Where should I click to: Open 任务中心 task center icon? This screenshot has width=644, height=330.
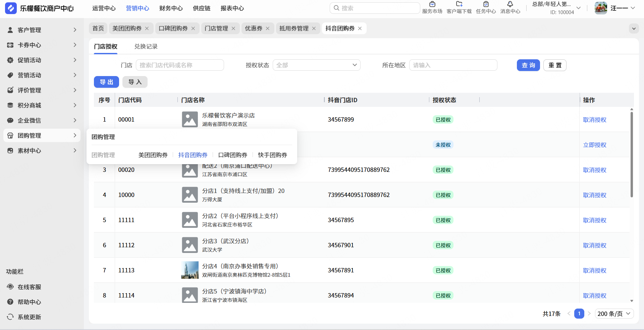[x=486, y=4]
